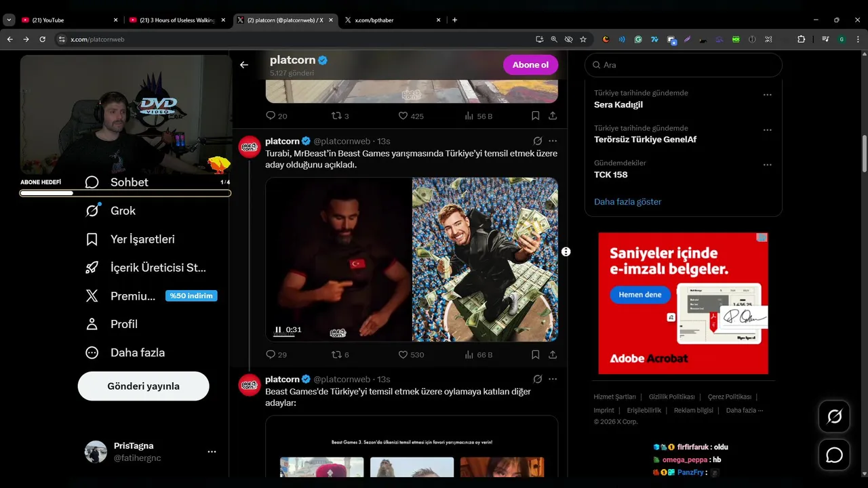Open Chrome three-dot menu
Screen dimensions: 868x488
pyautogui.click(x=859, y=39)
